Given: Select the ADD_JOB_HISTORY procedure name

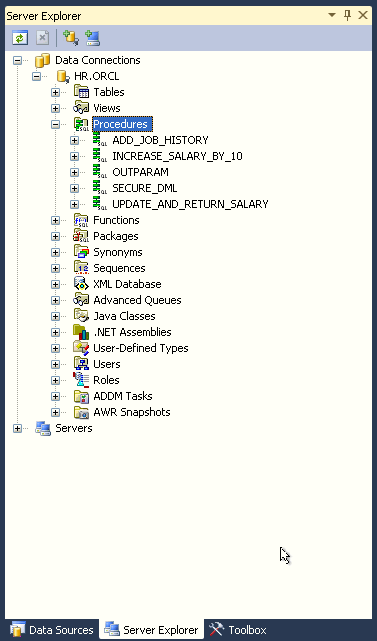Looking at the screenshot, I should [x=160, y=140].
